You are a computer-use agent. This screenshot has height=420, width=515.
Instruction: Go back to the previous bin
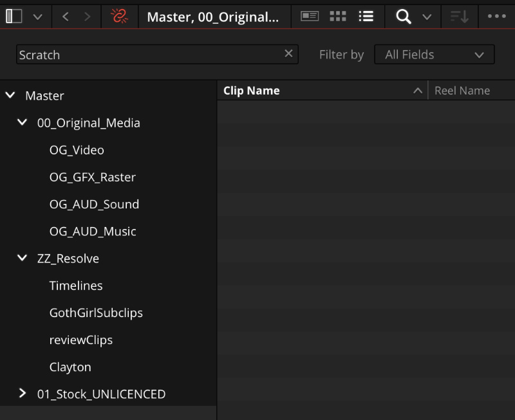(x=66, y=17)
